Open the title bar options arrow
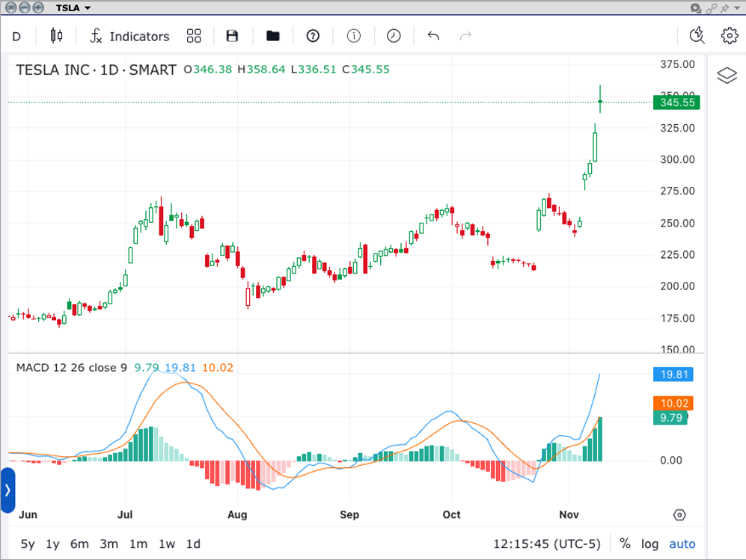This screenshot has width=746, height=560. tap(737, 8)
